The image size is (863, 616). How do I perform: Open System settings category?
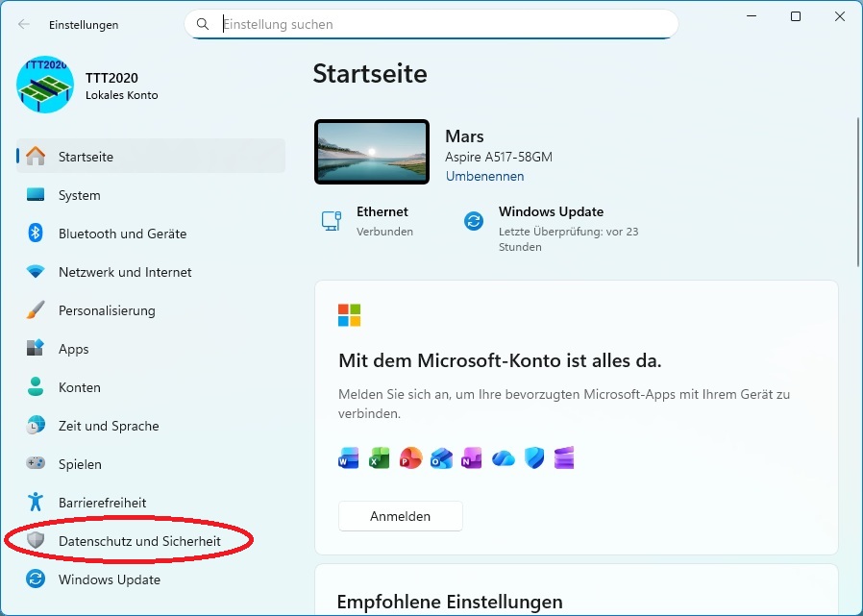151,195
